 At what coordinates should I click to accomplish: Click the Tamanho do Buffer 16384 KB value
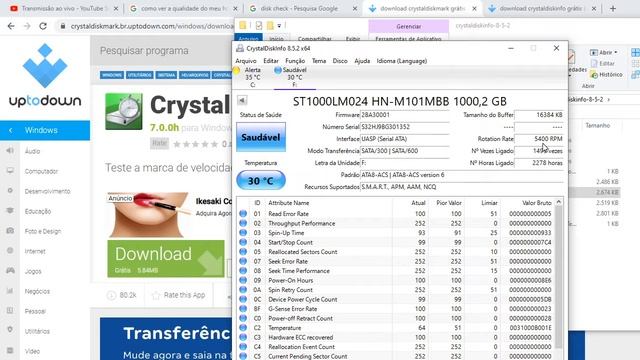tap(539, 115)
